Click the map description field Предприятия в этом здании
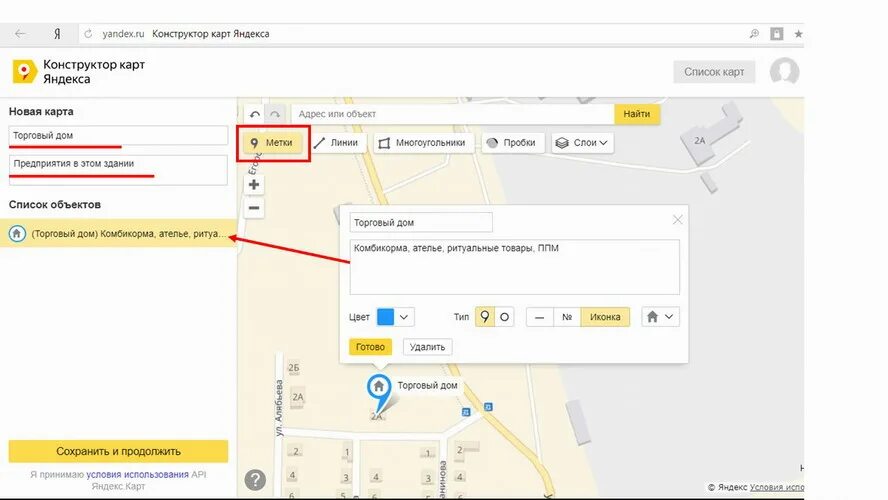Viewport: 888px width, 500px height. click(x=118, y=170)
